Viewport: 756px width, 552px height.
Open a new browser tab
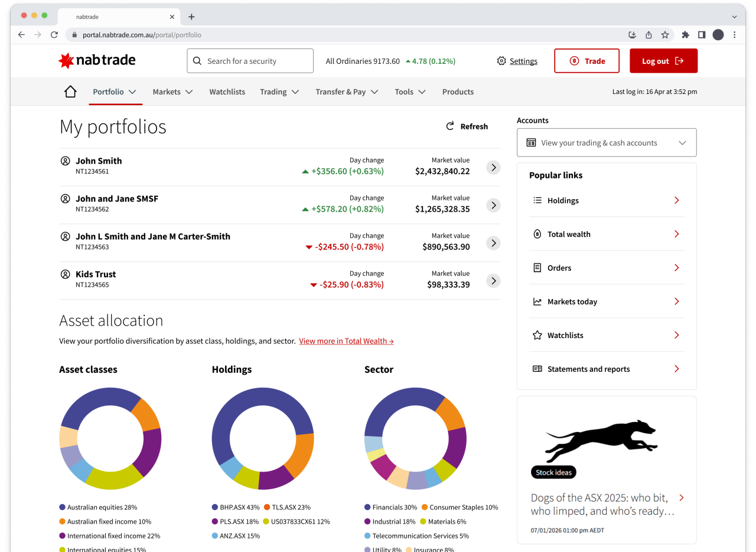click(x=191, y=17)
